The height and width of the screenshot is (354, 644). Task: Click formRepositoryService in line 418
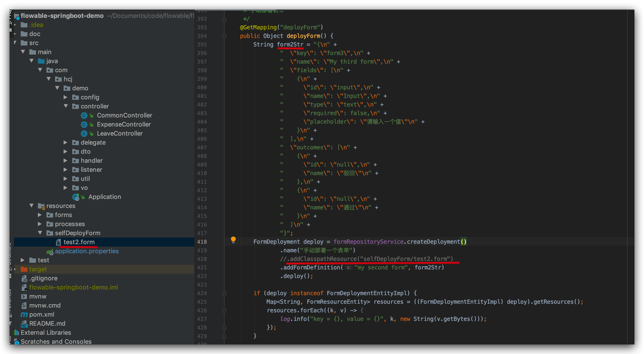[368, 242]
